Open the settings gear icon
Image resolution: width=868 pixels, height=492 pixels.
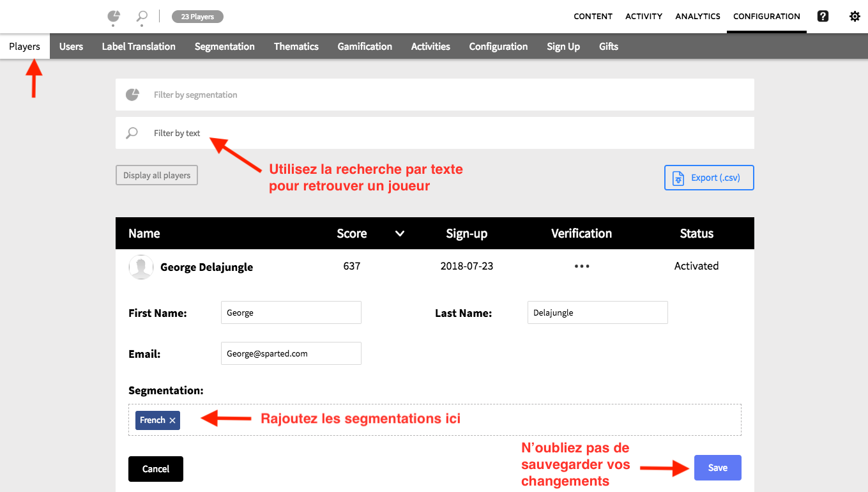coord(855,17)
